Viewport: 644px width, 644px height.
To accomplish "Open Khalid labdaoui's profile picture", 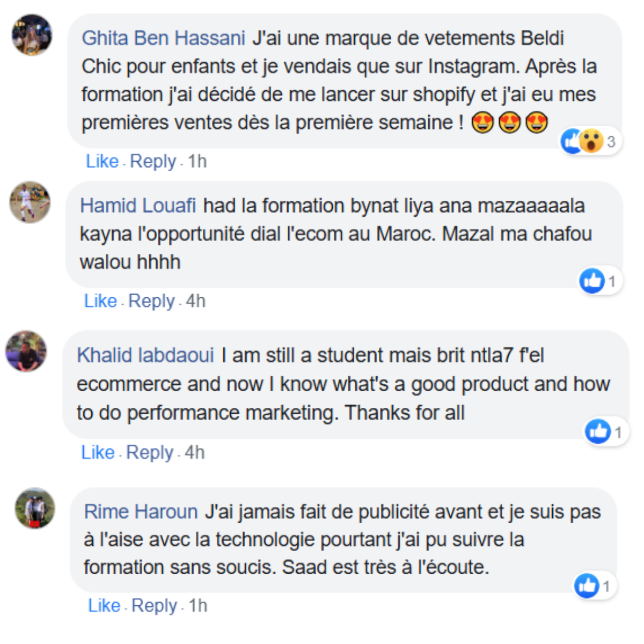I will (x=26, y=351).
